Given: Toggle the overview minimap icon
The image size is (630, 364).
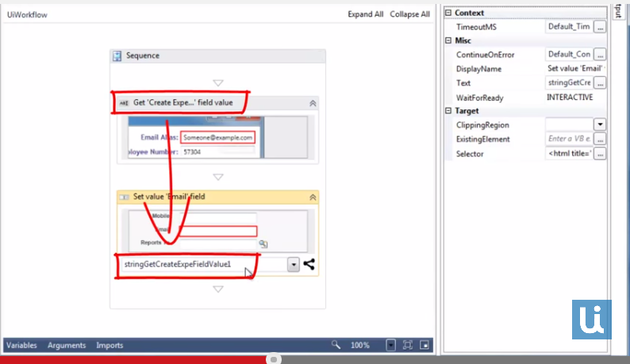Looking at the screenshot, I should (424, 345).
